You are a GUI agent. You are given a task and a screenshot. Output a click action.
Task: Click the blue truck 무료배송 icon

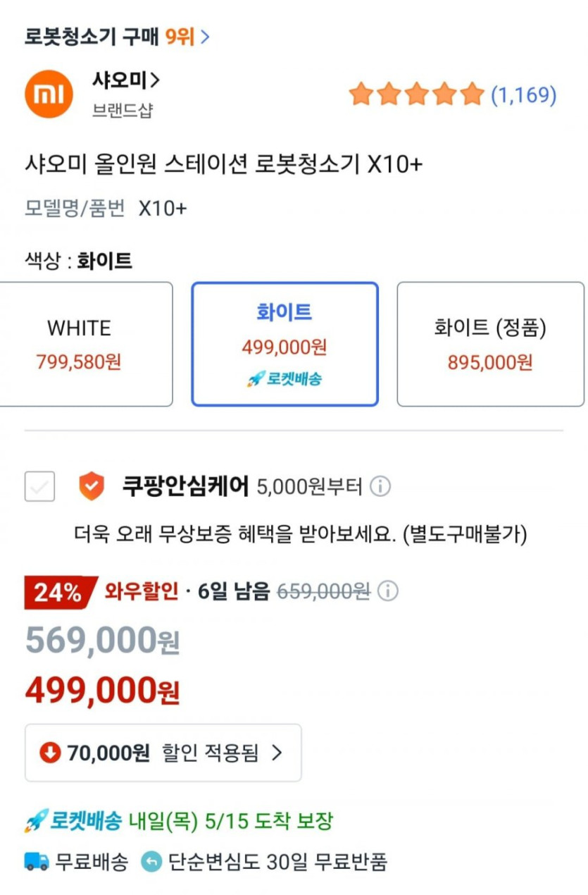(37, 861)
